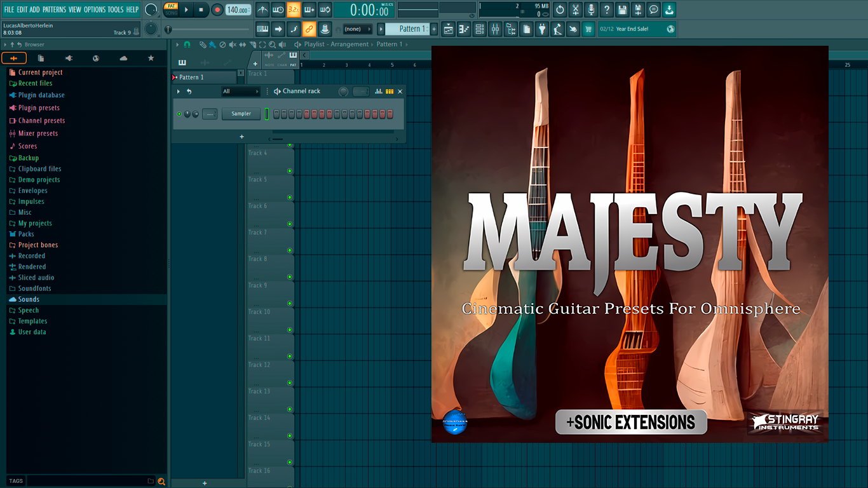This screenshot has width=868, height=488.
Task: Open audio editor scissors icon
Action: coord(576,10)
